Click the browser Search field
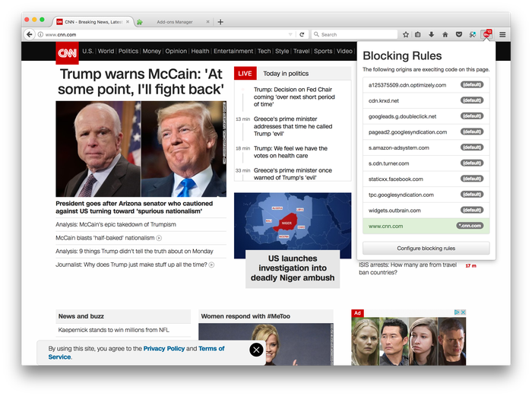Screen dimensions: 532x396 [x=354, y=34]
